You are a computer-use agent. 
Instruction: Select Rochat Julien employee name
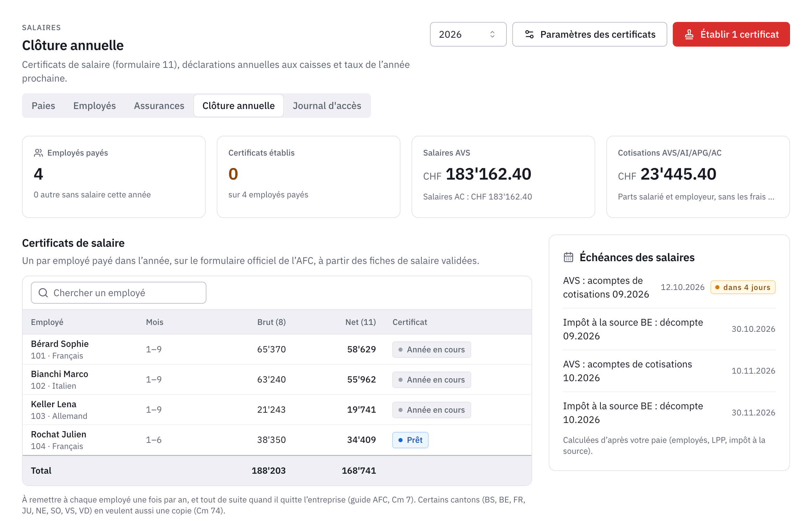(x=59, y=434)
